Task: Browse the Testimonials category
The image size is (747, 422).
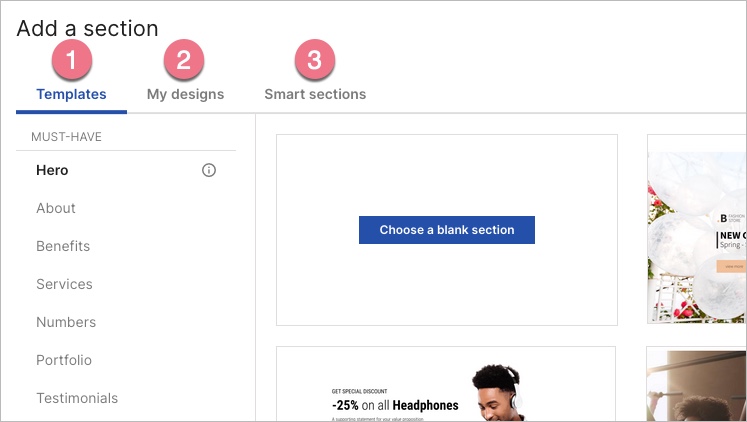Action: tap(77, 398)
